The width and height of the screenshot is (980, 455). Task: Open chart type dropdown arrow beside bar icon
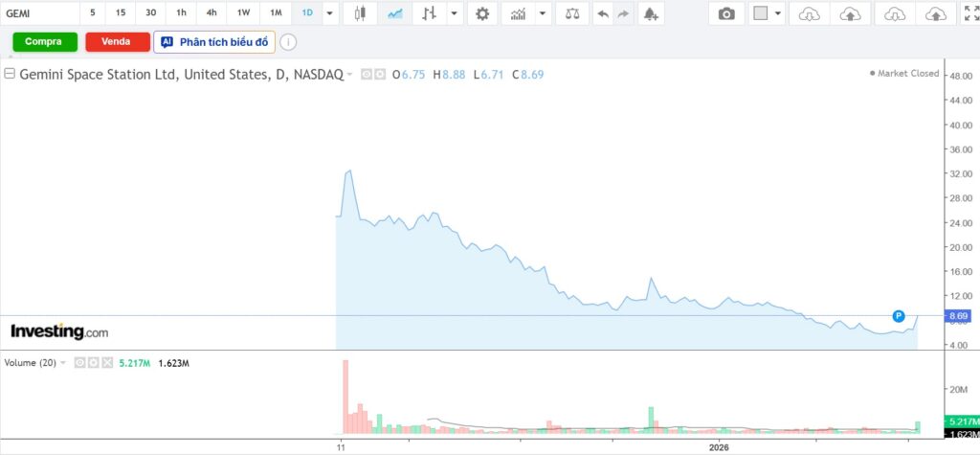(455, 13)
